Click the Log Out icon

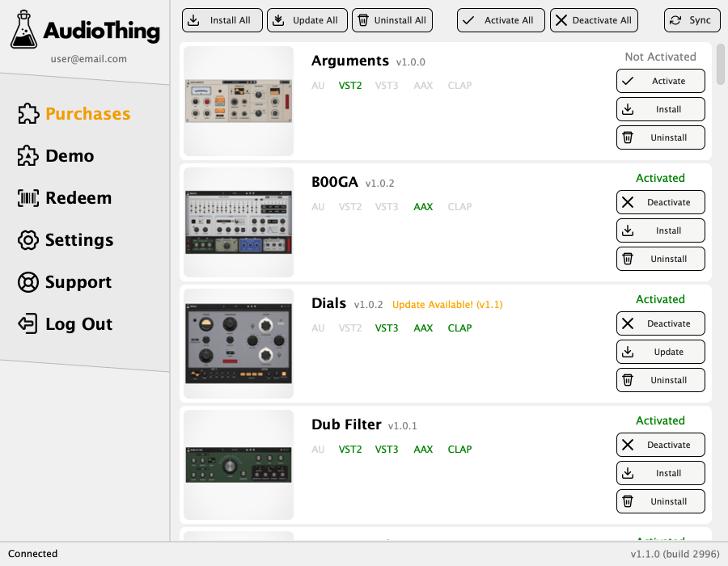click(29, 324)
